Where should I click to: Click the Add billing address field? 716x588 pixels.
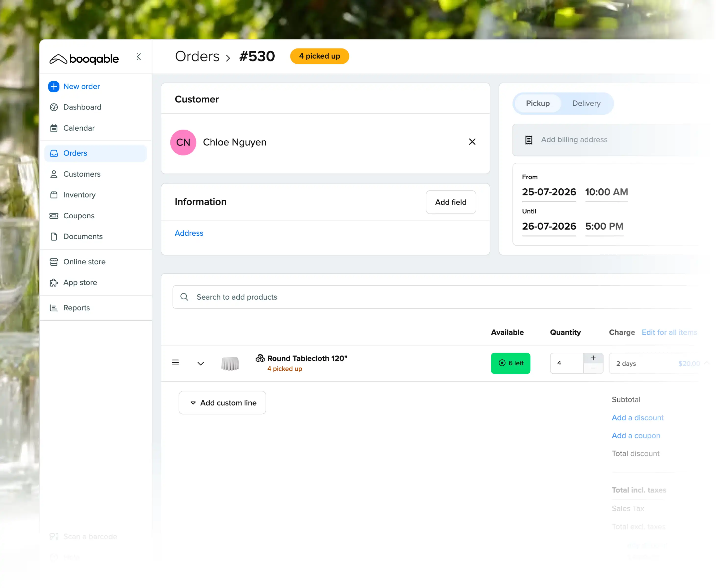(607, 140)
